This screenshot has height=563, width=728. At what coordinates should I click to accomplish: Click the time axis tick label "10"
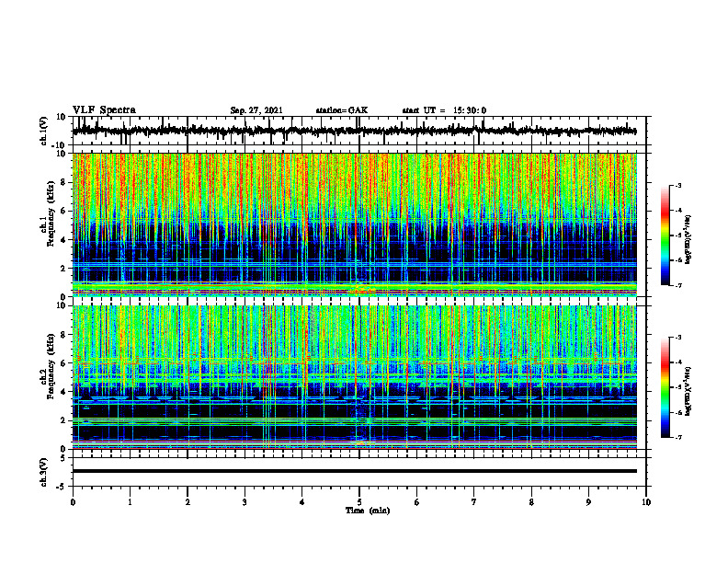(x=646, y=502)
